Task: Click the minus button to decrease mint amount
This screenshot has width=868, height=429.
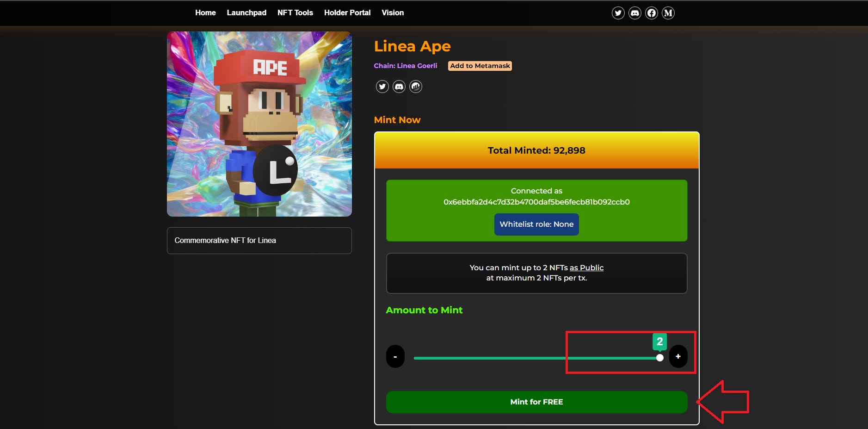Action: (x=396, y=356)
